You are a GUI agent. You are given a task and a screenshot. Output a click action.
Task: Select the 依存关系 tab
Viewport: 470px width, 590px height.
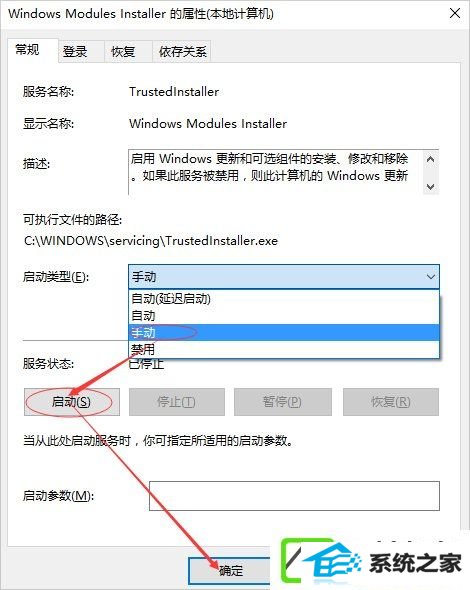182,51
